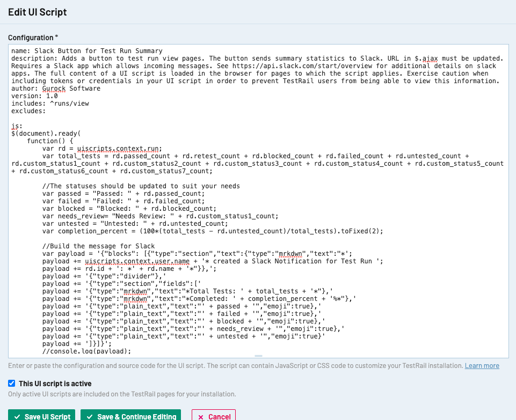516x420 pixels.
Task: Click the '//Build the message for Slack' comment
Action: click(x=99, y=246)
